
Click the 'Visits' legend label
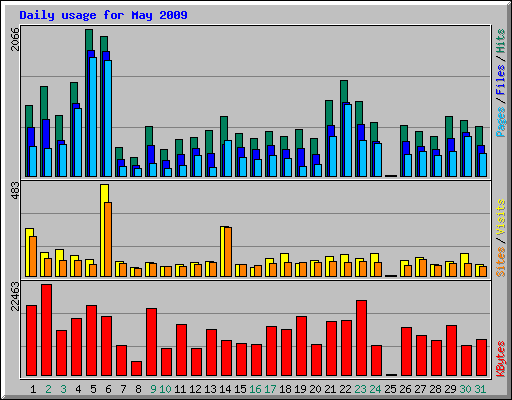(501, 217)
